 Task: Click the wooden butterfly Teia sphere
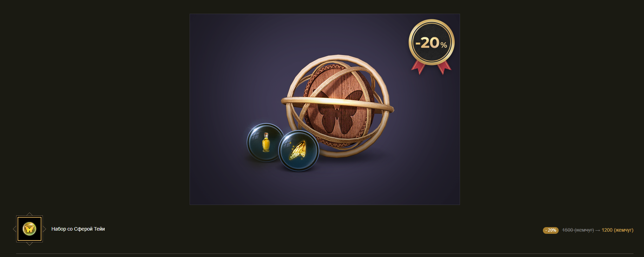tap(338, 105)
